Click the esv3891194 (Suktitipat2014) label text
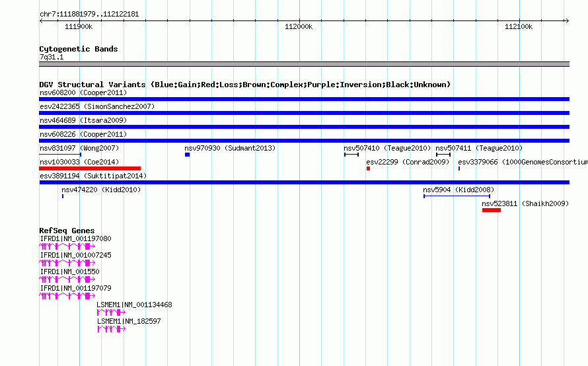The image size is (588, 366). coord(93,176)
